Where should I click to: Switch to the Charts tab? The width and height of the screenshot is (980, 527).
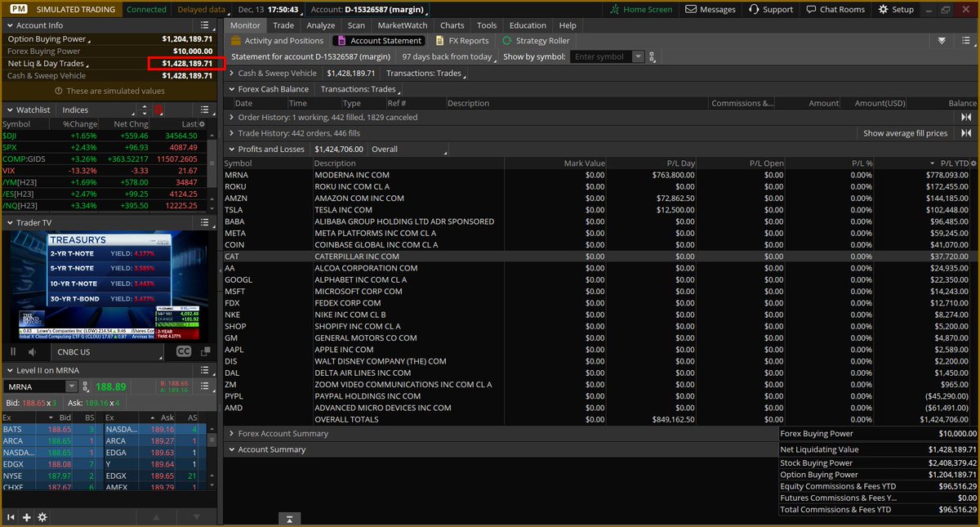[452, 25]
